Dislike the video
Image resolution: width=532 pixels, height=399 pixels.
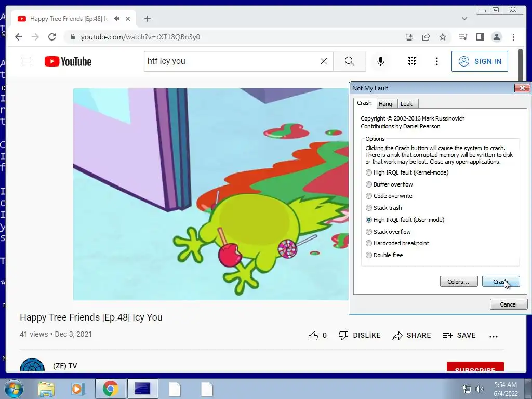pyautogui.click(x=360, y=335)
